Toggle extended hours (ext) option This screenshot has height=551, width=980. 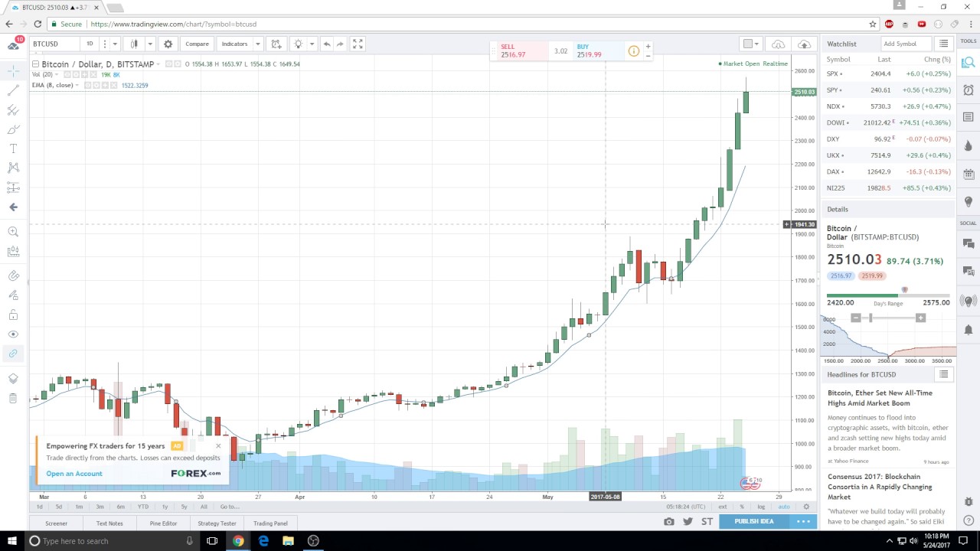click(x=723, y=507)
